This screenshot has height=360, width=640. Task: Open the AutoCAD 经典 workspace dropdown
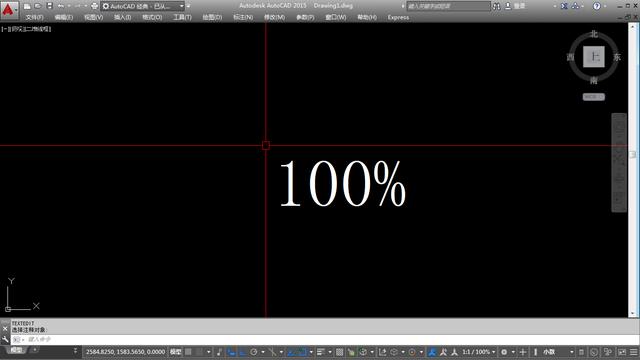(143, 6)
